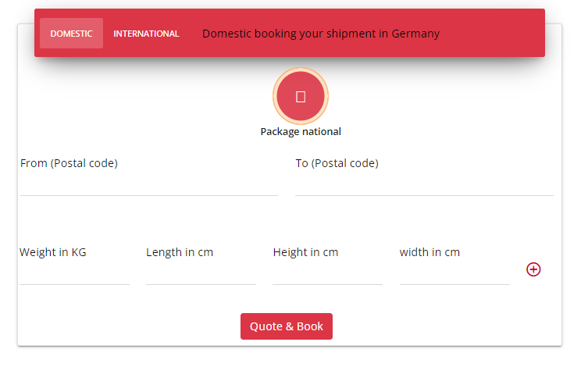Select the Package national round icon
This screenshot has width=588, height=374.
(x=301, y=96)
